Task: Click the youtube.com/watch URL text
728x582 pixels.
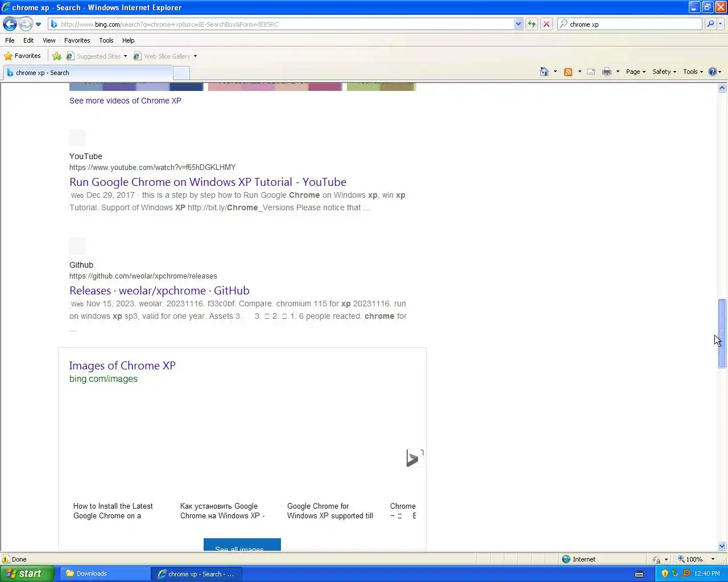Action: click(x=152, y=167)
